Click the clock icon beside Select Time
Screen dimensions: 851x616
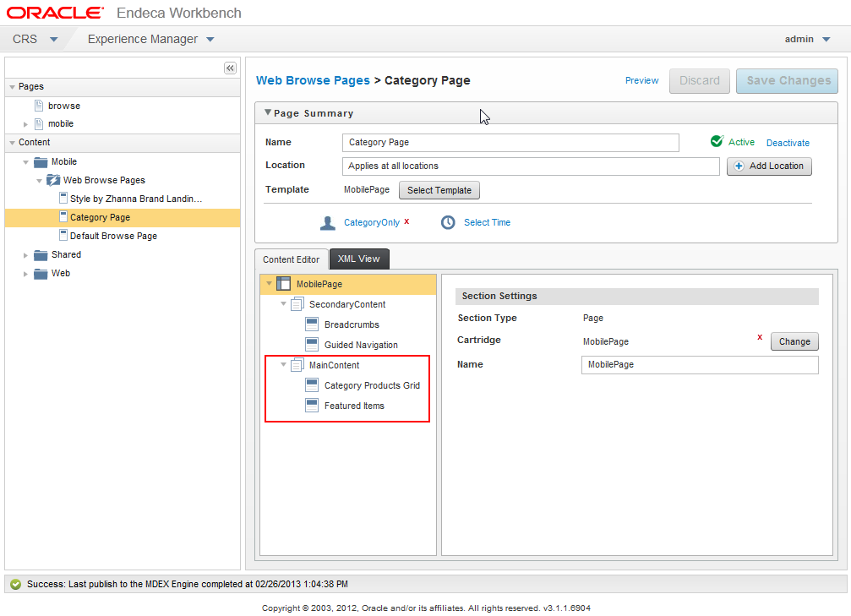tap(448, 222)
